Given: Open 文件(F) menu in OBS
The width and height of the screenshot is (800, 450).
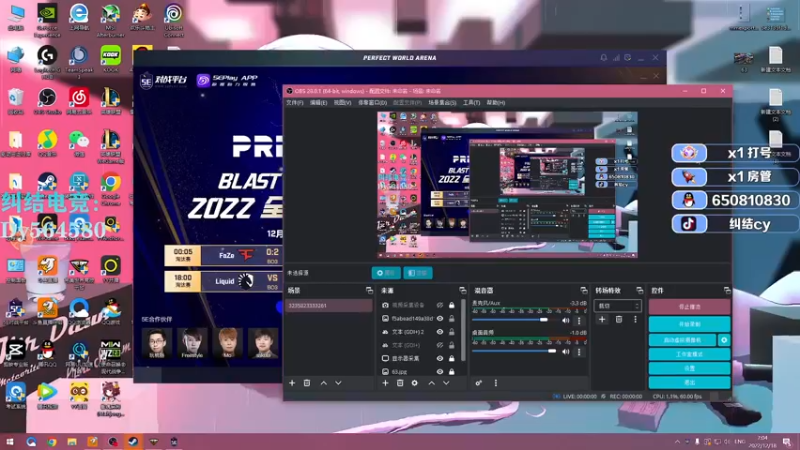Looking at the screenshot, I should (x=294, y=103).
